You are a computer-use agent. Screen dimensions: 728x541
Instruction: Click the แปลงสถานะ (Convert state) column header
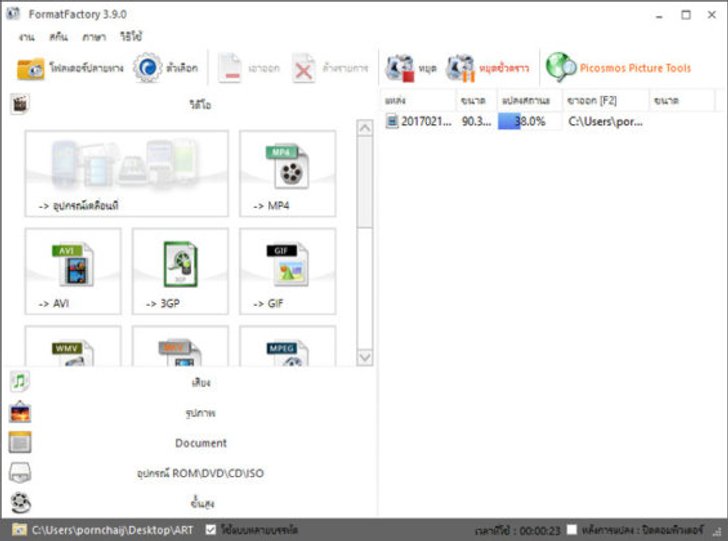[x=530, y=100]
